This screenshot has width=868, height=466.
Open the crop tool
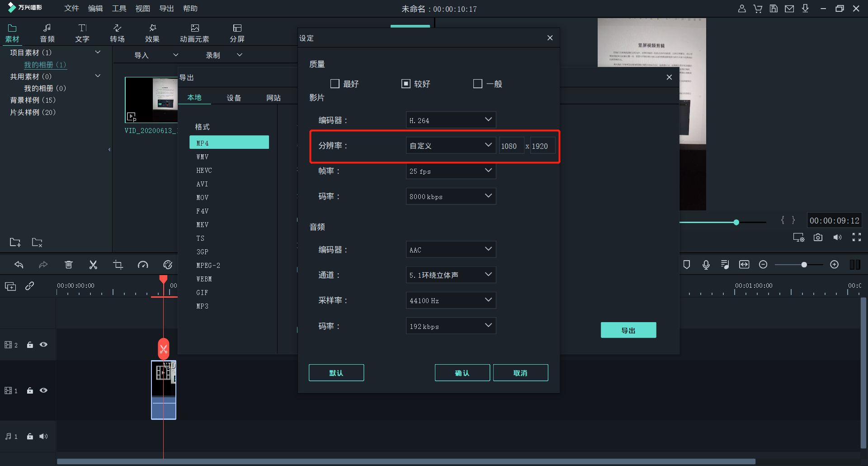(x=118, y=265)
